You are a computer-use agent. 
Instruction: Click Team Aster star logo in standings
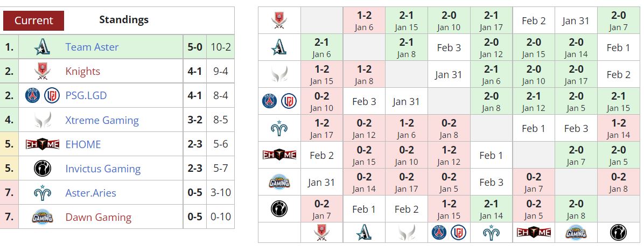(x=43, y=47)
